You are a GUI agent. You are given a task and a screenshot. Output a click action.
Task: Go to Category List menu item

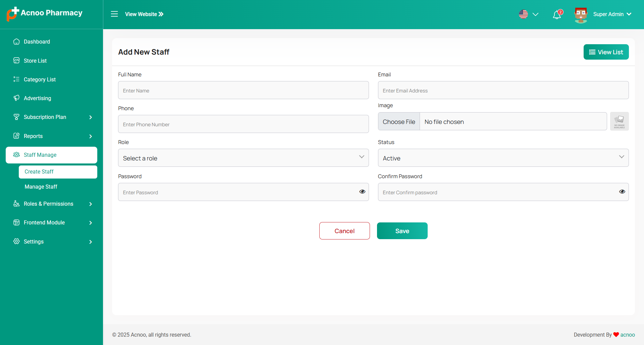point(40,79)
